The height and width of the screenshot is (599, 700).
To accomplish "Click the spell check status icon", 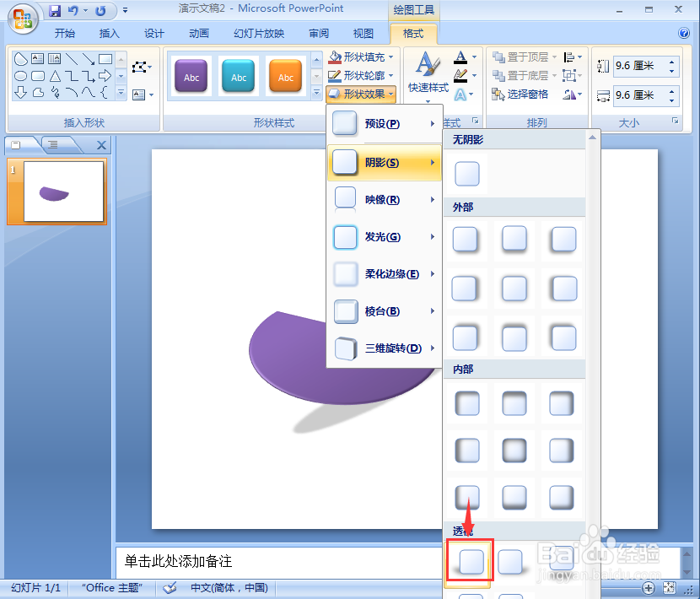I will coord(170,588).
